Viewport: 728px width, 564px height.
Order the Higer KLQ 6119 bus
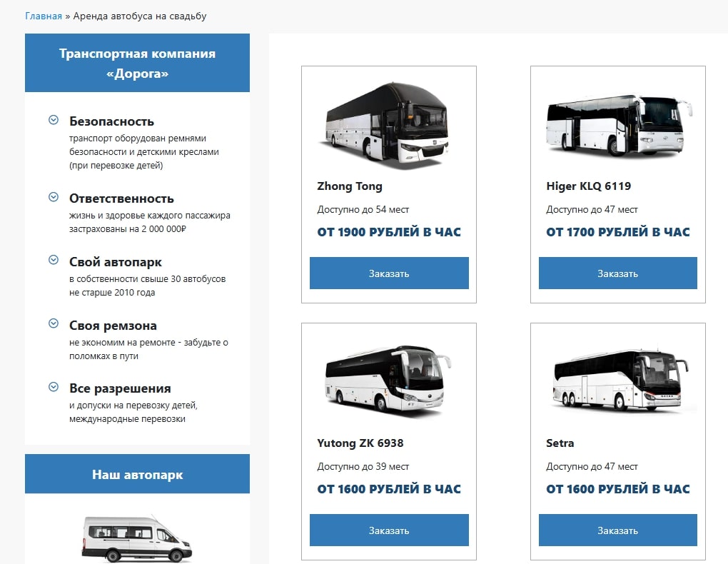click(x=618, y=273)
